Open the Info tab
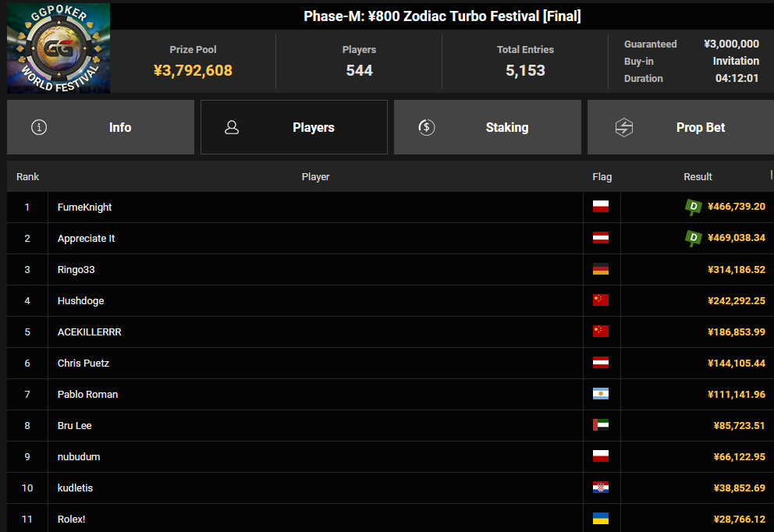This screenshot has width=774, height=532. pyautogui.click(x=101, y=127)
